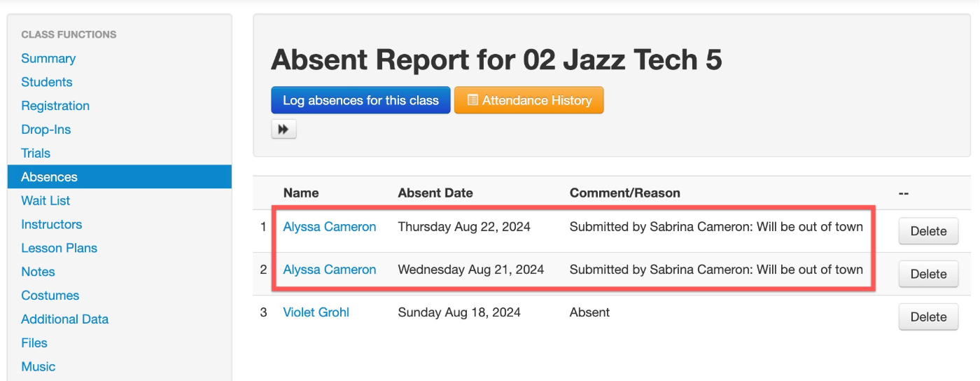Open Alyssa Cameron link in second row
Image resolution: width=980 pixels, height=381 pixels.
[x=330, y=270]
